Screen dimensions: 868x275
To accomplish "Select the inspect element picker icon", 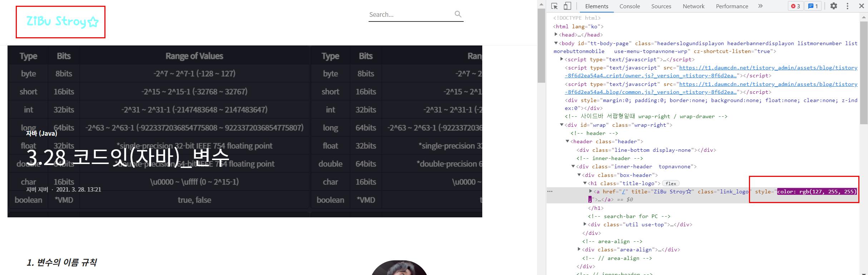I will pos(554,6).
